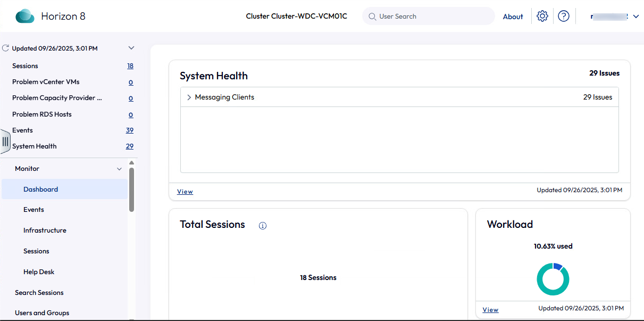This screenshot has height=321, width=644.
Task: Click the magnifier icon in User Search
Action: 372,17
